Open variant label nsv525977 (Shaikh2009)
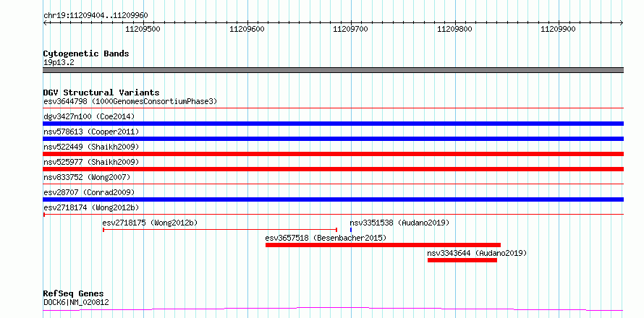 coord(91,162)
